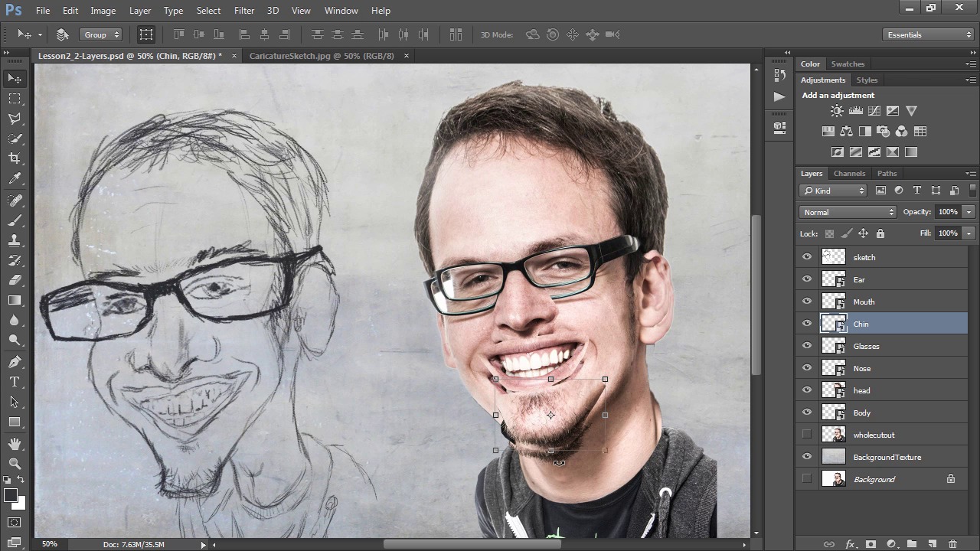Image resolution: width=980 pixels, height=551 pixels.
Task: Click the foreground color swatch
Action: 10,496
